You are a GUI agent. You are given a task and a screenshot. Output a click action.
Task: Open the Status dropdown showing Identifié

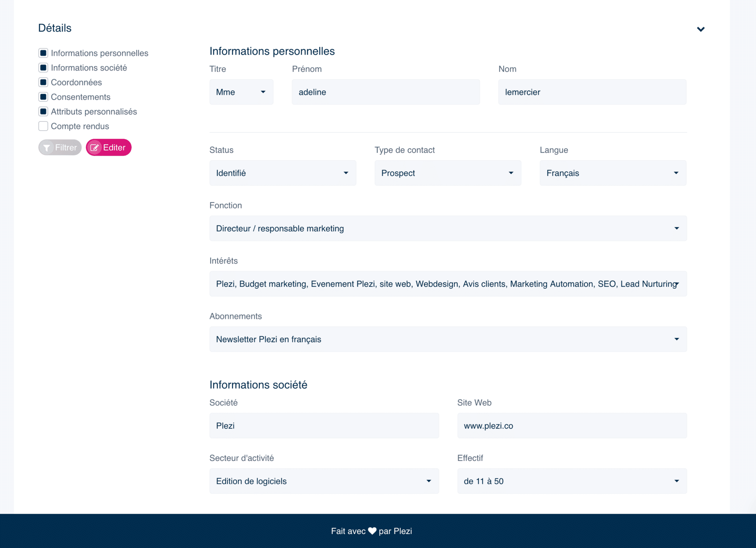283,173
